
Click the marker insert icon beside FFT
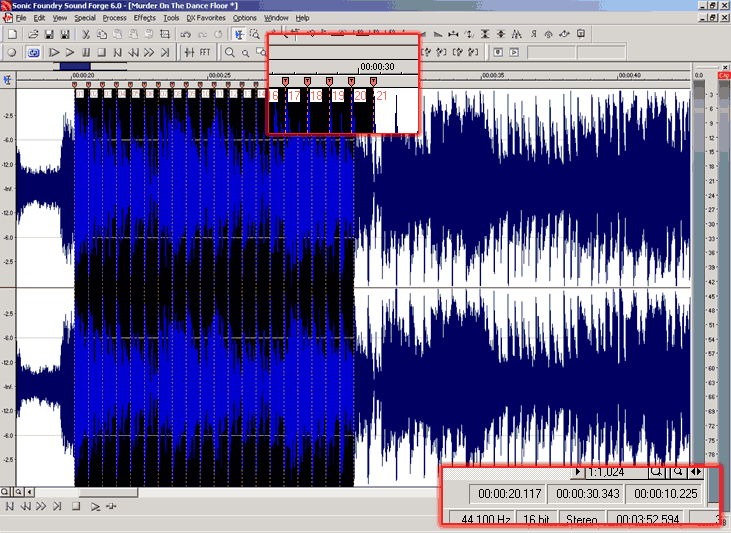[189, 52]
